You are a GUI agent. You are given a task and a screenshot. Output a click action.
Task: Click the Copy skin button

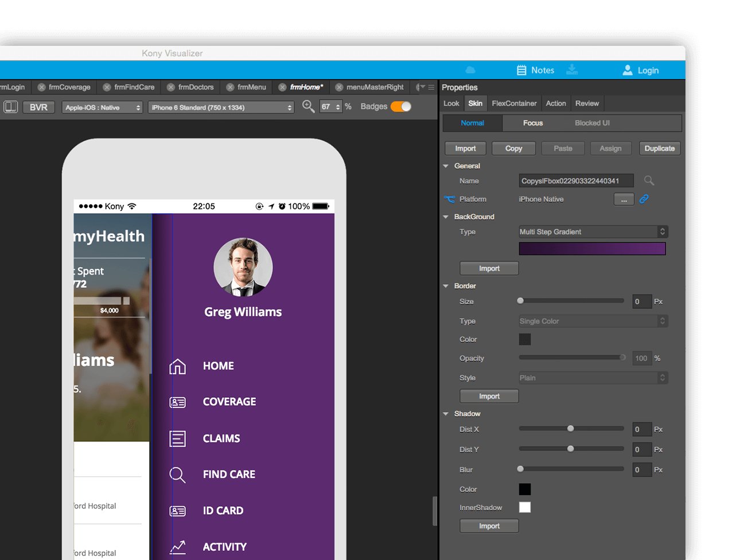coord(513,148)
